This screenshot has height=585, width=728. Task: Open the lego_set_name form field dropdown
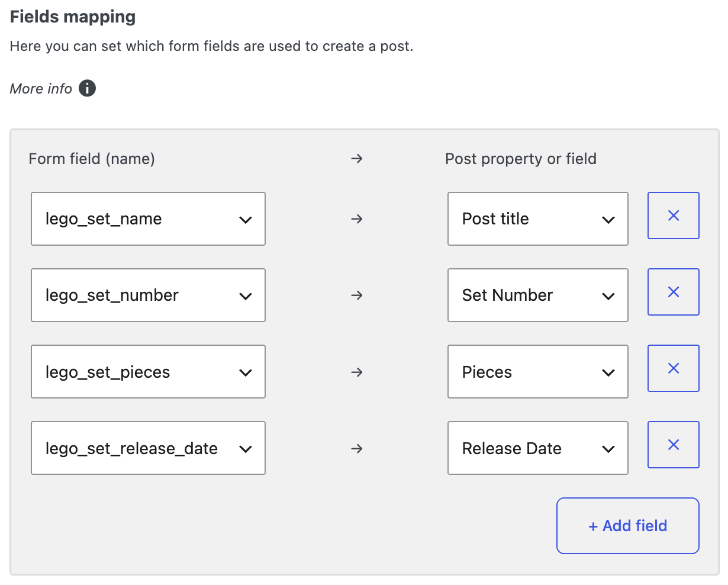(x=148, y=218)
